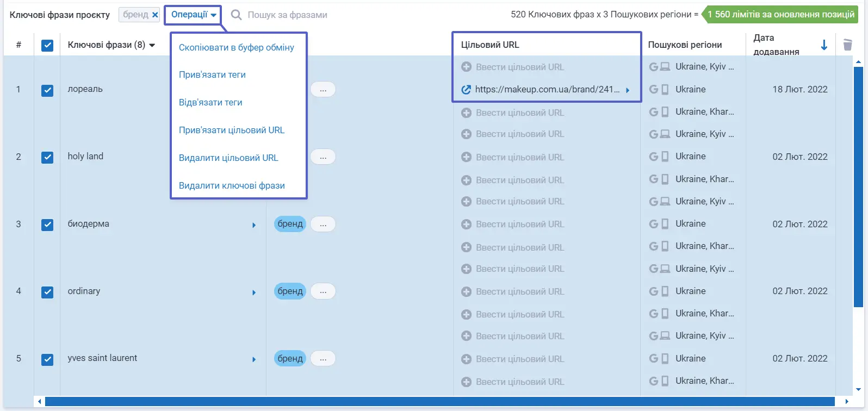
Task: Uncheck the биодерма keyword checkbox
Action: [x=47, y=225]
